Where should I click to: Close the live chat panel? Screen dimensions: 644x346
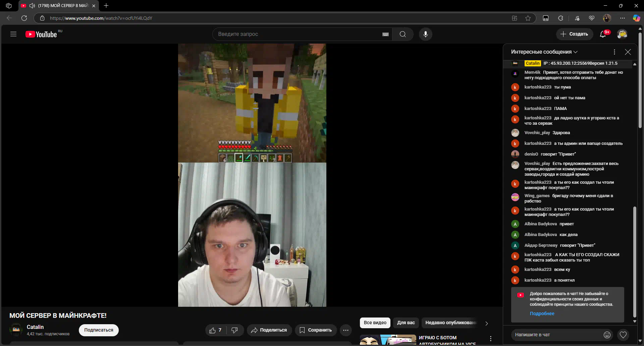(628, 52)
